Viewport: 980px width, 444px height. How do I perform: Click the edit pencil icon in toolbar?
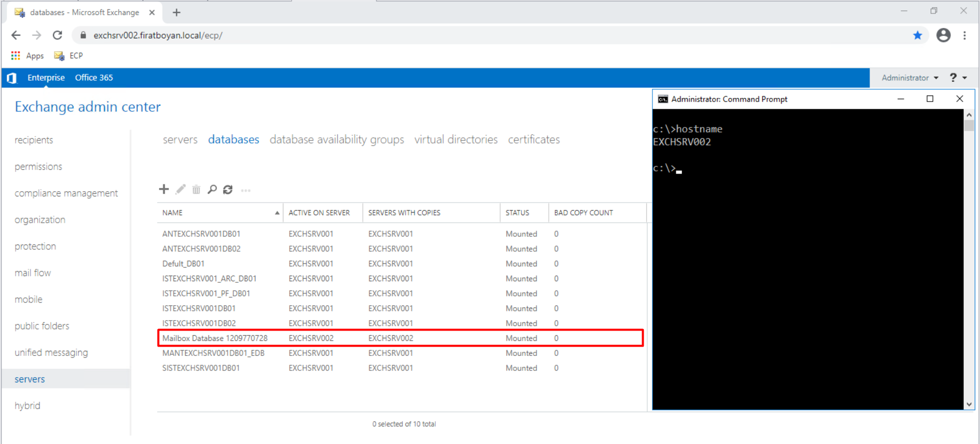(180, 190)
